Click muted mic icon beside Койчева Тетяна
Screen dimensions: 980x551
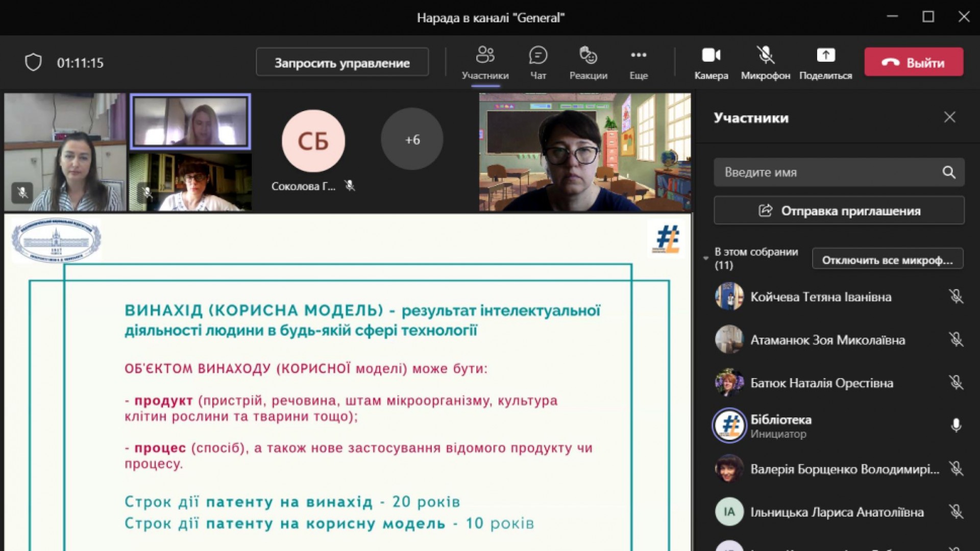coord(955,296)
